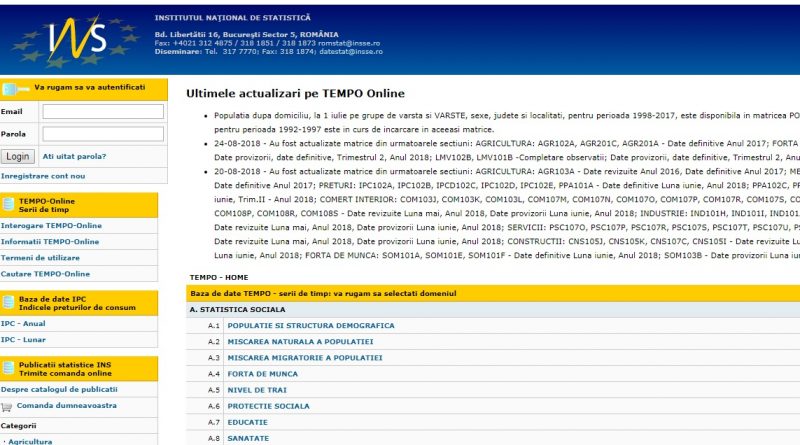Expand Agricultura category in sidebar

coord(30,441)
